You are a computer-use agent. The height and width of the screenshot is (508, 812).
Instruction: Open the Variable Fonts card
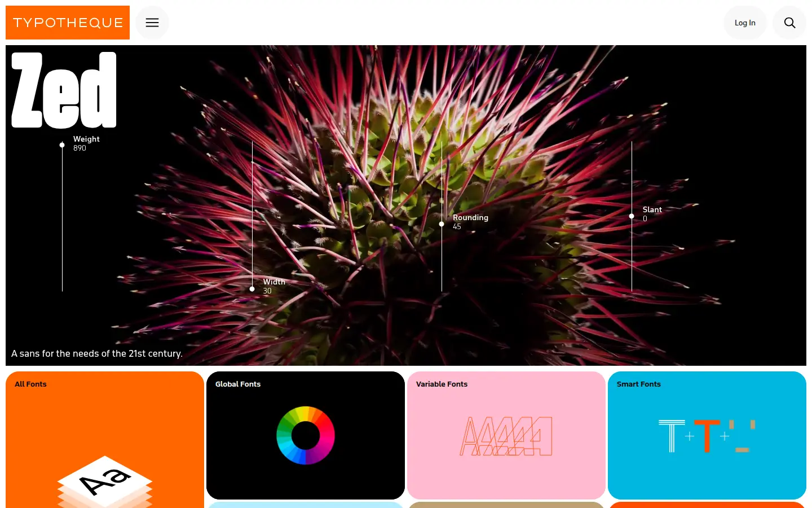(x=506, y=435)
